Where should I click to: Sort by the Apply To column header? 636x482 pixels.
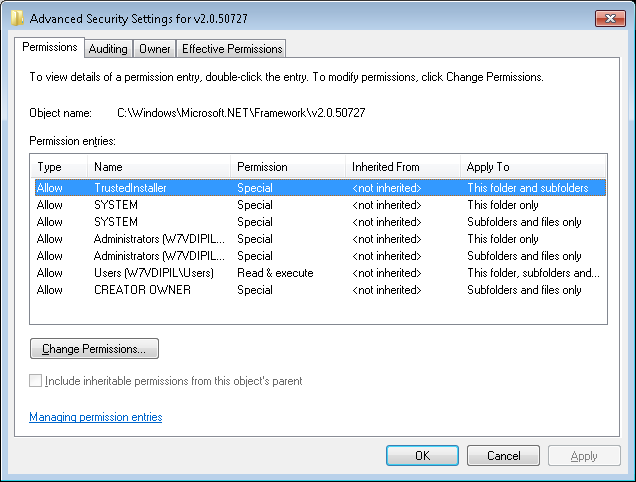[532, 167]
